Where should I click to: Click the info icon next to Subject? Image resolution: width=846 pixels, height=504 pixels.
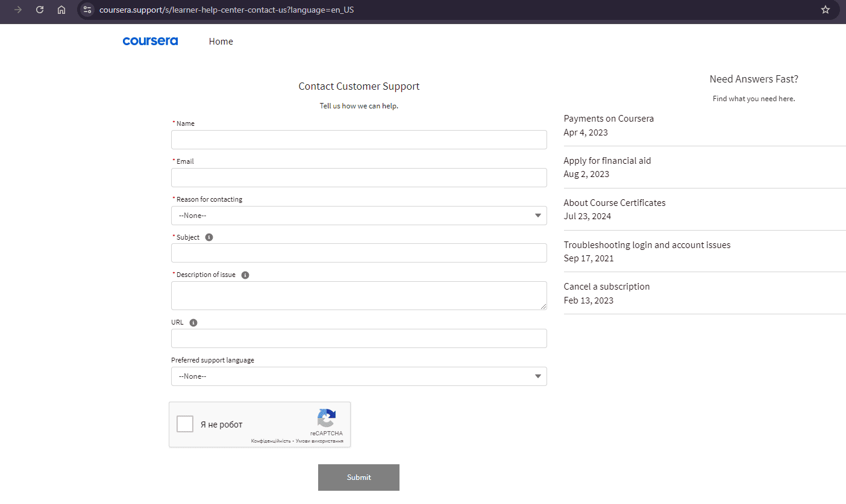tap(209, 237)
